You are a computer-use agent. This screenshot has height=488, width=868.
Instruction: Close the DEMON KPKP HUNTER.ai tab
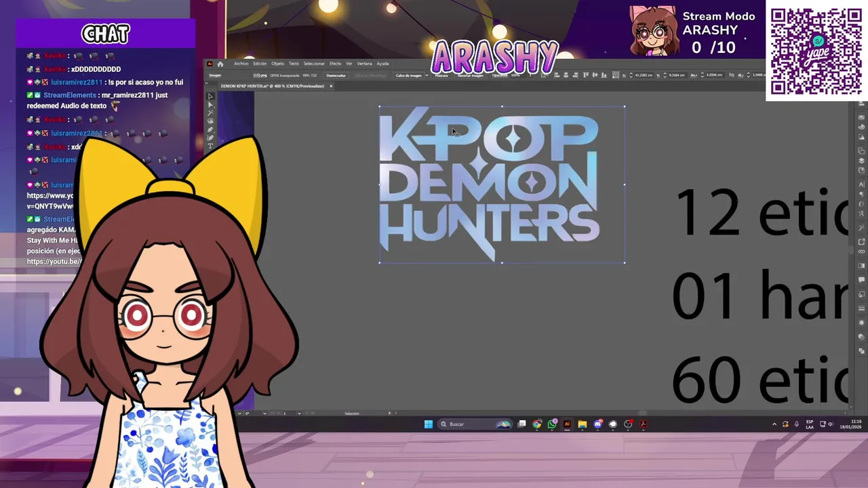pos(331,86)
